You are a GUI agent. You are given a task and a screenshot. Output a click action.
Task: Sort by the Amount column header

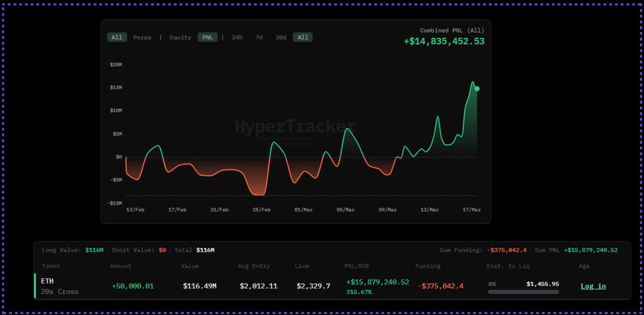[x=121, y=266]
